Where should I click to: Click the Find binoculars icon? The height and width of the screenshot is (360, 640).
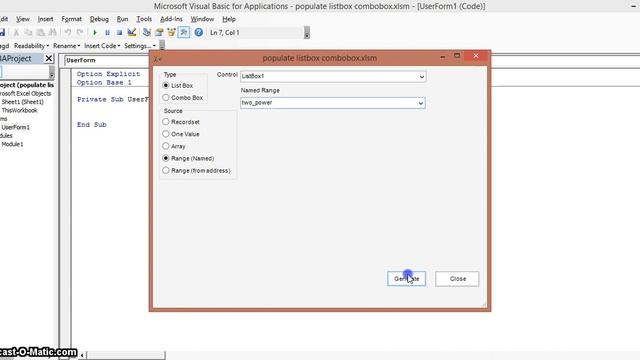[53, 32]
